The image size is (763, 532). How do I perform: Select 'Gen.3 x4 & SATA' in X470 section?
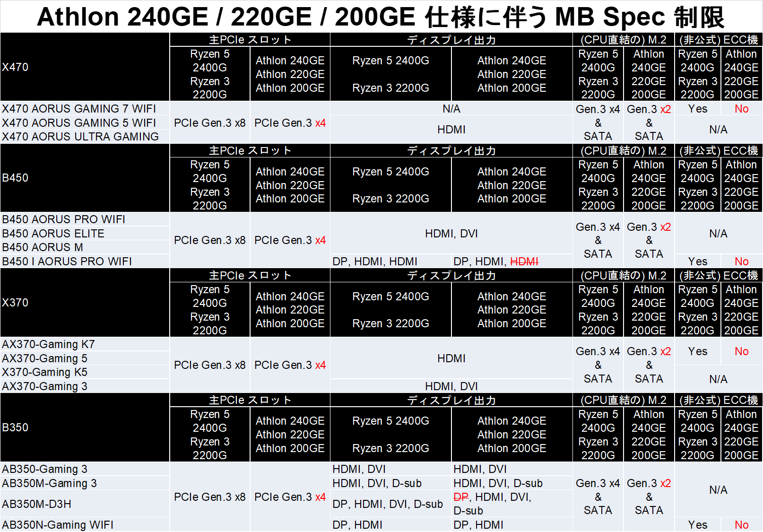[598, 122]
